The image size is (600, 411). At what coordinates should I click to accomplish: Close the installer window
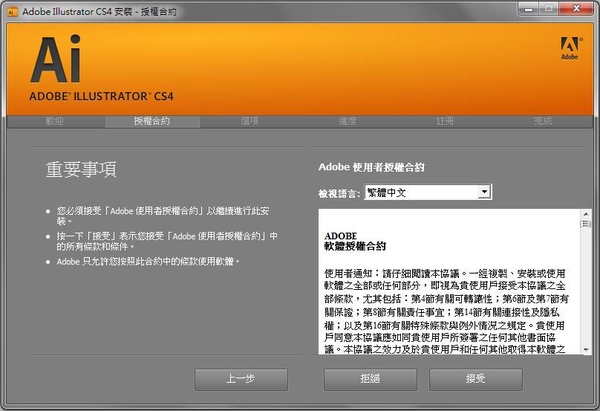(x=577, y=9)
